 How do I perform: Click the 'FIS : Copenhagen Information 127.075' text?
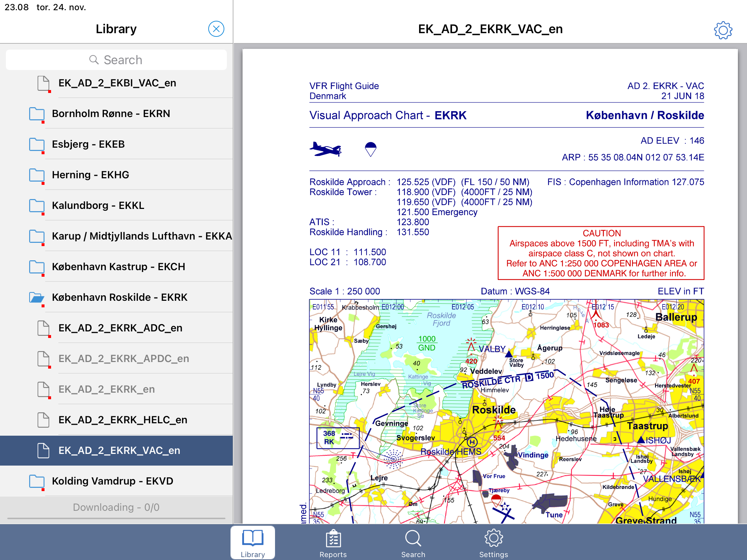pyautogui.click(x=626, y=182)
